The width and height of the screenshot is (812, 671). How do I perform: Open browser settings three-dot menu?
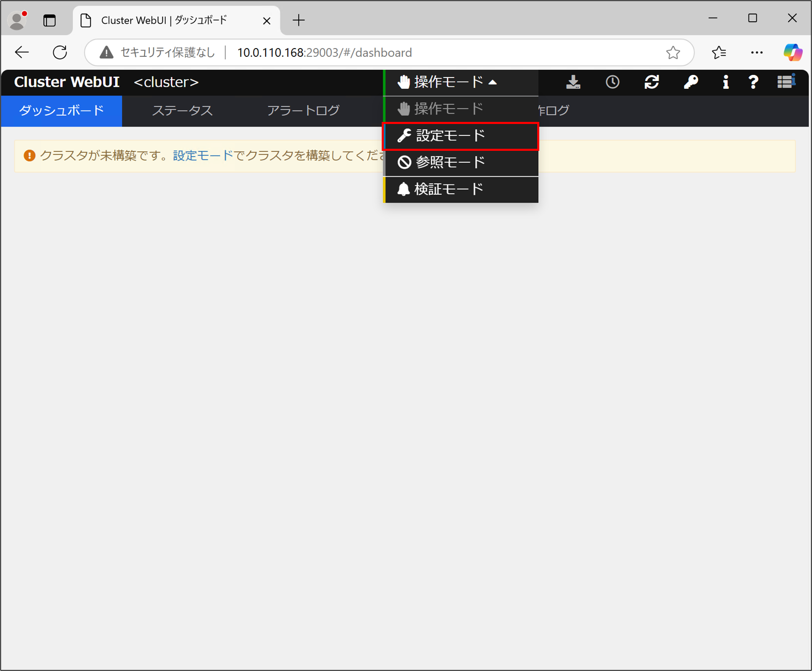[x=756, y=52]
